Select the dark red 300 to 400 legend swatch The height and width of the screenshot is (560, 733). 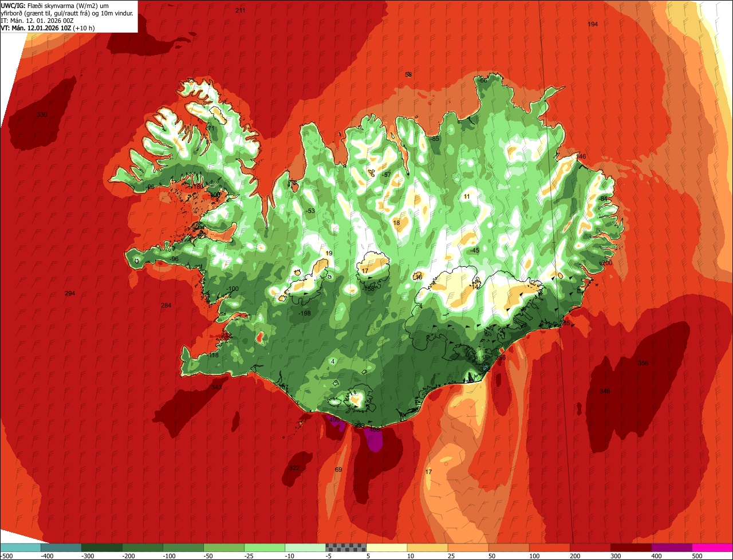[630, 547]
